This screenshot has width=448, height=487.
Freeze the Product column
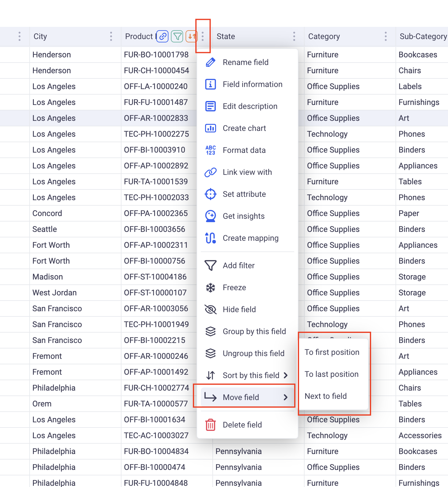point(234,287)
